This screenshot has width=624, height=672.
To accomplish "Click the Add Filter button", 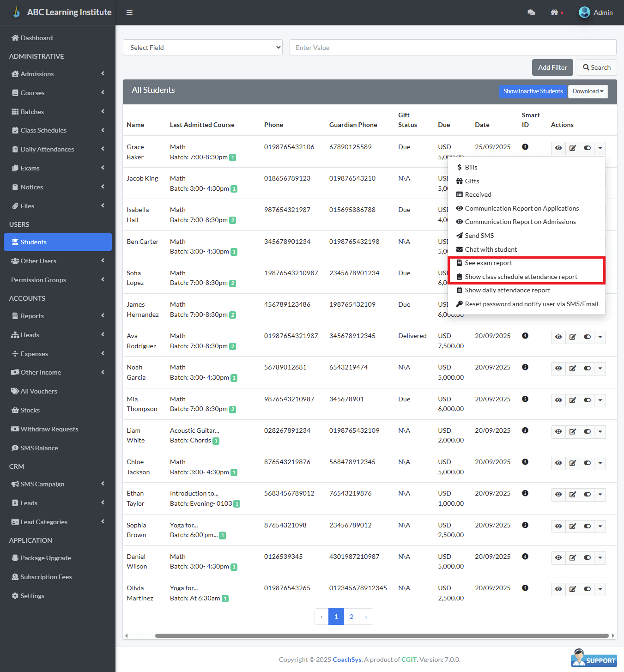I will (552, 67).
